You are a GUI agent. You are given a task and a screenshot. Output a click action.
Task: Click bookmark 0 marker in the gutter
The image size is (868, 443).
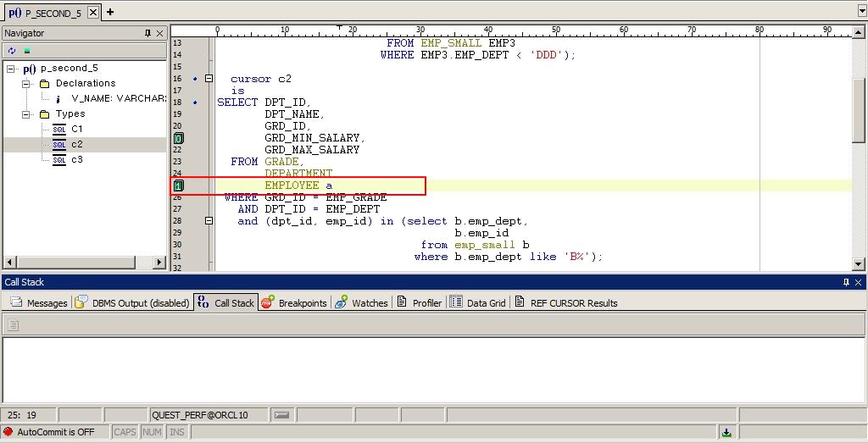178,138
